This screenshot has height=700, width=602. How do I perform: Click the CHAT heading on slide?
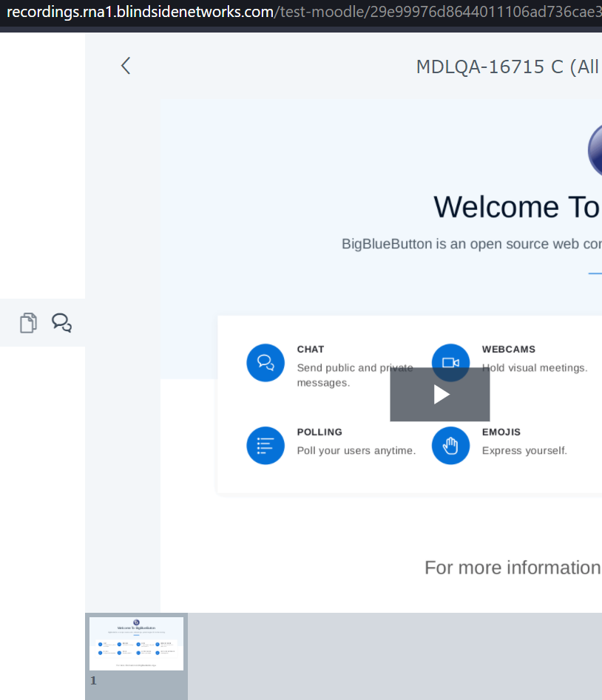pos(311,349)
